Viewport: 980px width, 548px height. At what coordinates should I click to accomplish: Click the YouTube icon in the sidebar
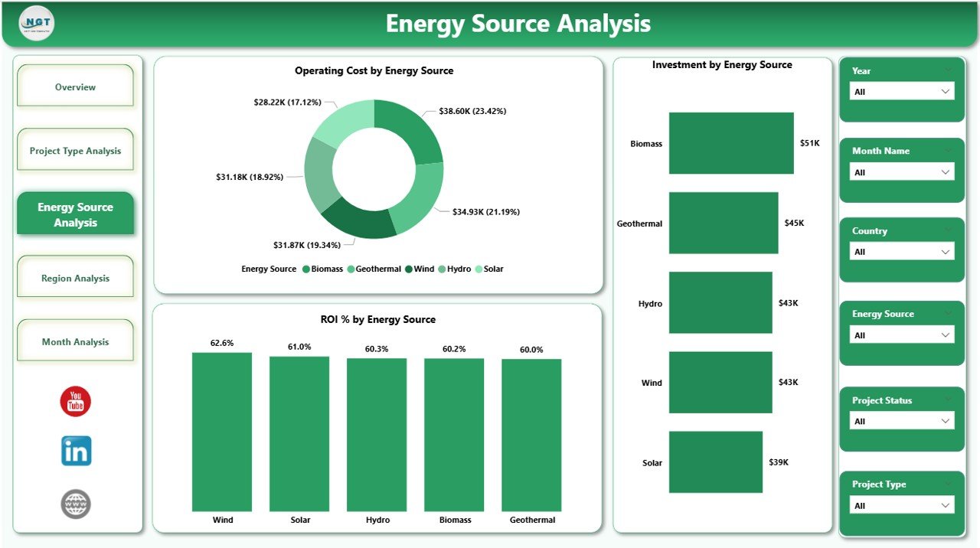click(75, 400)
